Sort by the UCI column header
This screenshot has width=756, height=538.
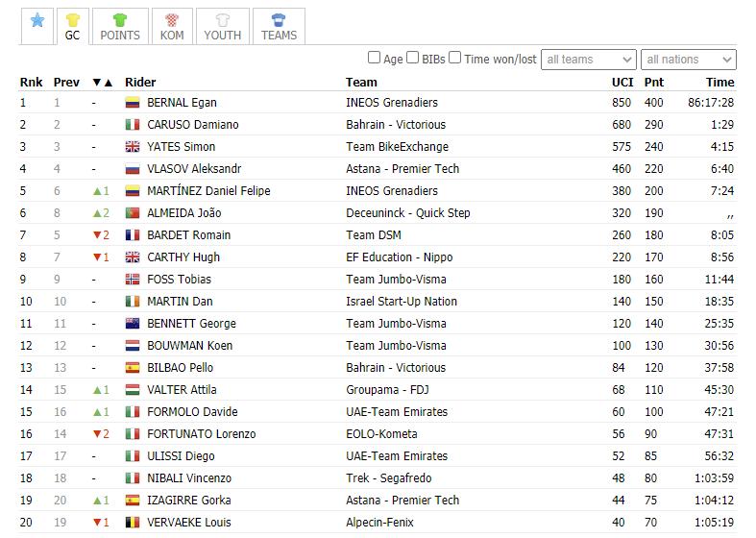(x=622, y=83)
